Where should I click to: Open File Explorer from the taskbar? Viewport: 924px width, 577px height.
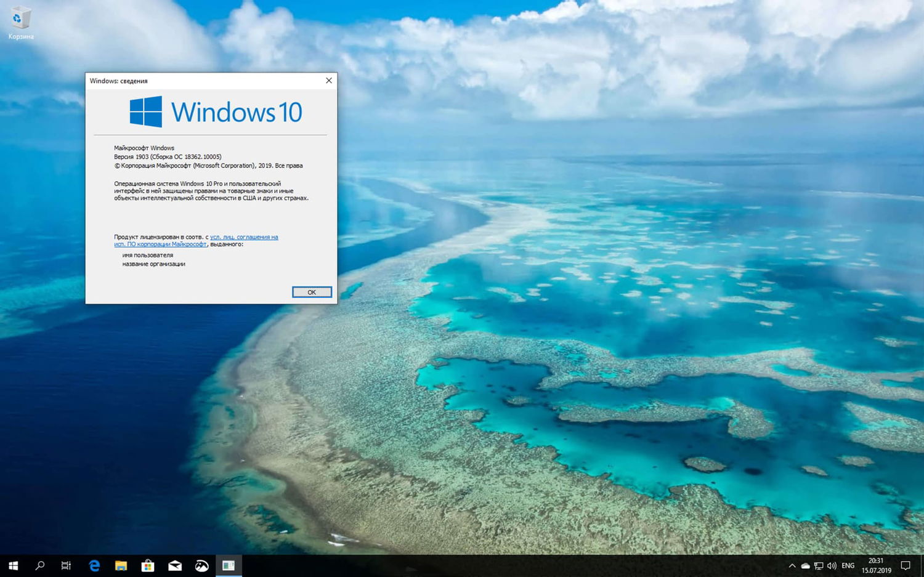(121, 565)
